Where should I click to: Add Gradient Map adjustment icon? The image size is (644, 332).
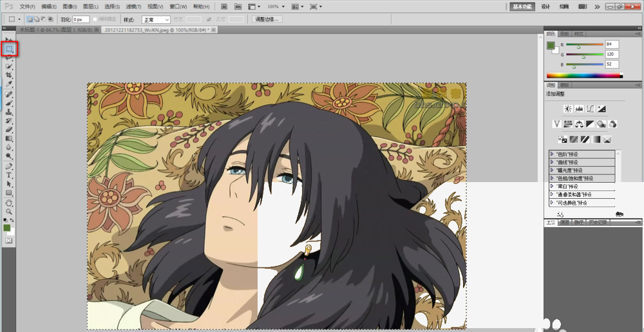point(596,140)
